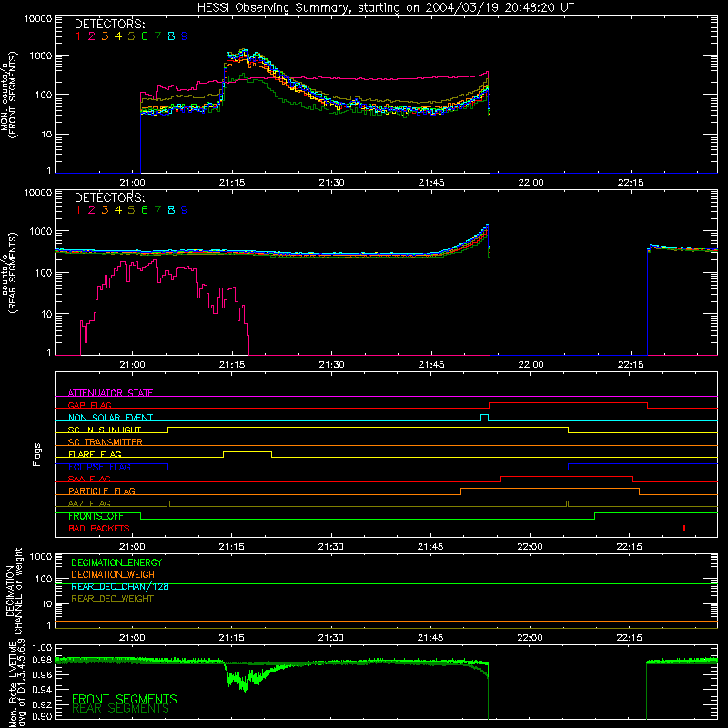This screenshot has height=728, width=728.
Task: Select detector 2 in front segments legend
Action: pyautogui.click(x=92, y=36)
